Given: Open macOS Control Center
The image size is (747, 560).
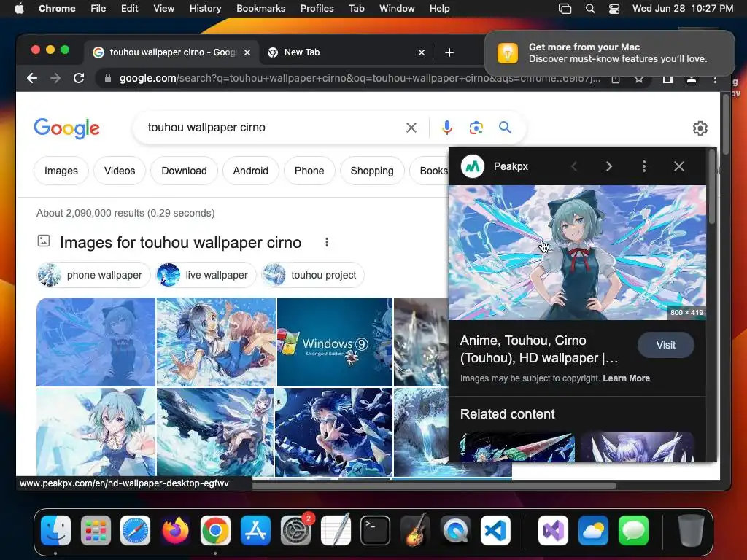Looking at the screenshot, I should tap(614, 9).
